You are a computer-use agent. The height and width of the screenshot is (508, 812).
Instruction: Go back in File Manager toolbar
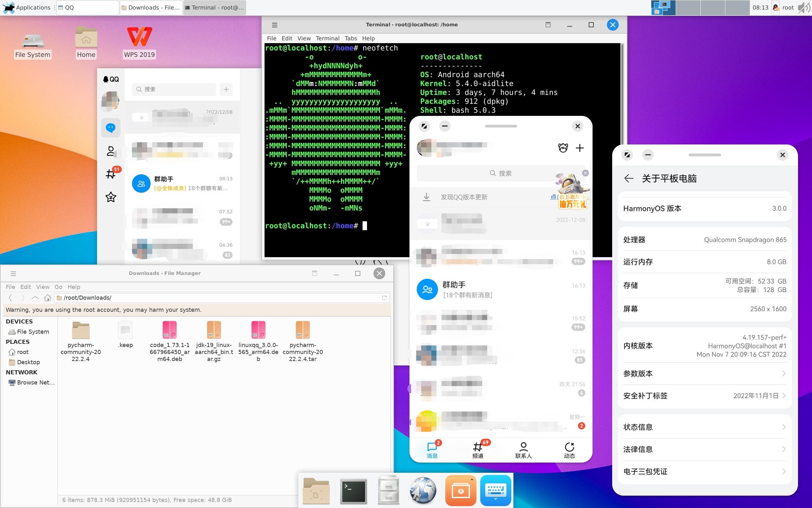click(10, 298)
